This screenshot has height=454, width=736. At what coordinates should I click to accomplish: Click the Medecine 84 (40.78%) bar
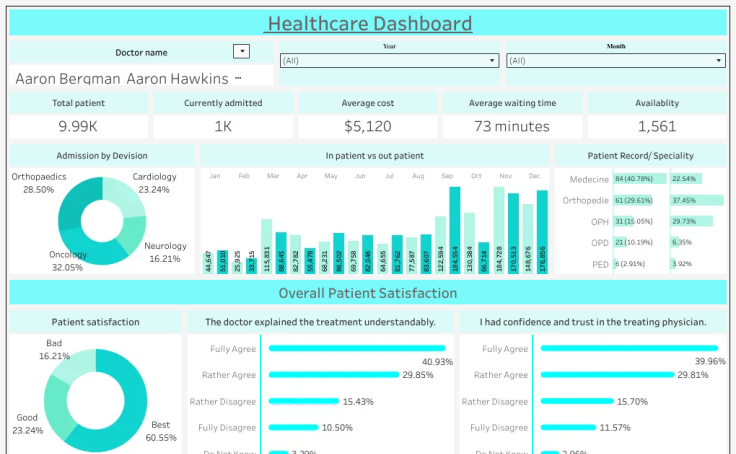point(640,178)
